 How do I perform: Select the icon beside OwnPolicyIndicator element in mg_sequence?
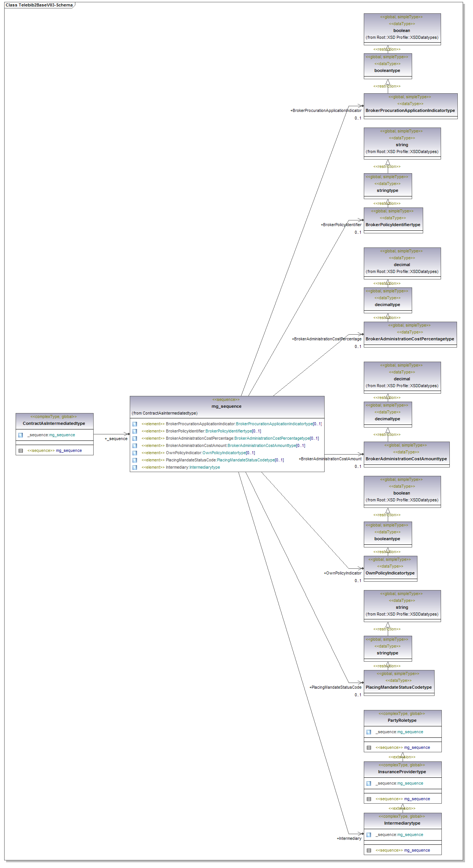click(135, 453)
